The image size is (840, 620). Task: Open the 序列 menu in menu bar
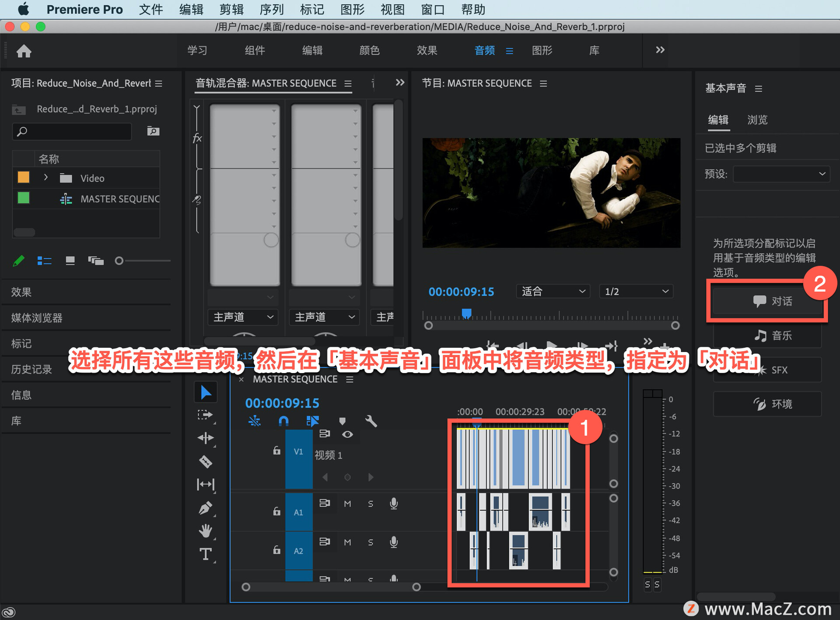click(271, 9)
